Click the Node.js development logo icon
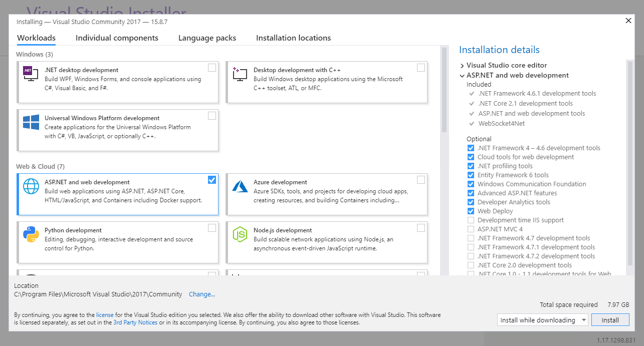The width and height of the screenshot is (644, 346). coord(240,234)
